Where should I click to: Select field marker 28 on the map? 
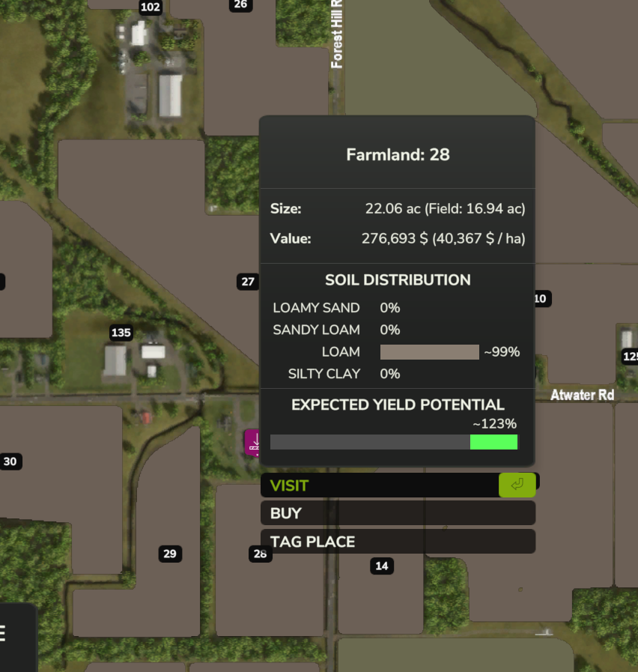point(260,554)
